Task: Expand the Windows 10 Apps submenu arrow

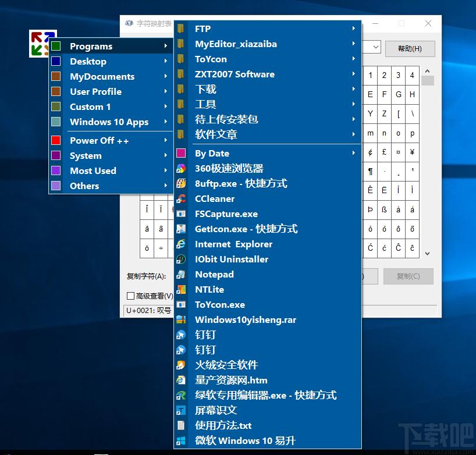Action: tap(166, 122)
